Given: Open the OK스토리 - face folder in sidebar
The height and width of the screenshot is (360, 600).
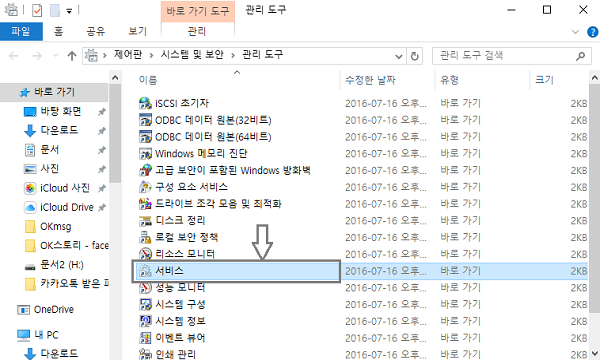Looking at the screenshot, I should pos(66,245).
